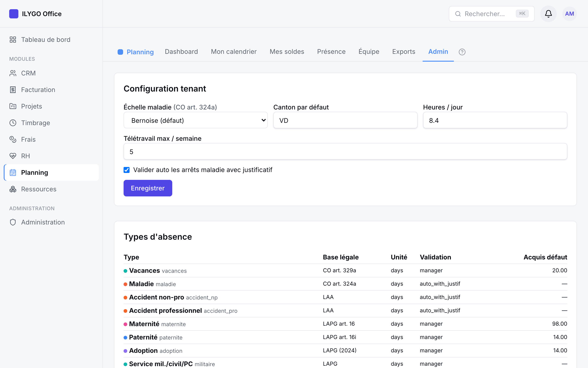The width and height of the screenshot is (588, 368).
Task: Click the 20.00 acquis value
Action: pyautogui.click(x=559, y=270)
